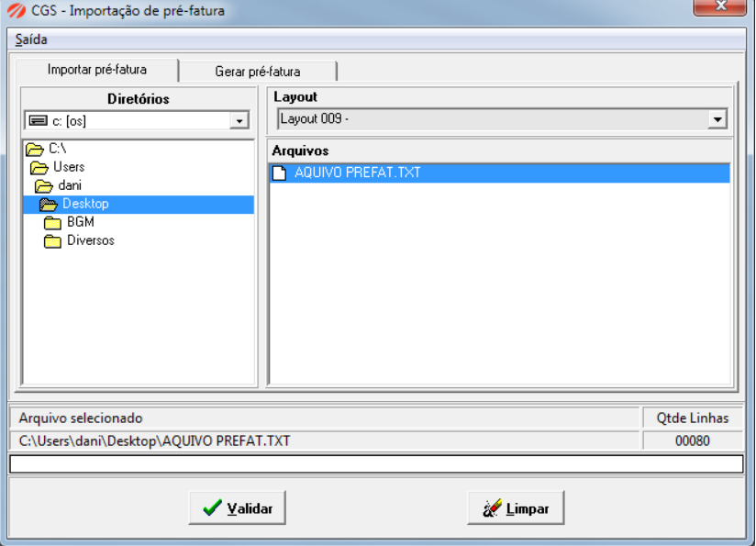The image size is (756, 546).
Task: Click the Diversos folder icon
Action: [x=52, y=240]
